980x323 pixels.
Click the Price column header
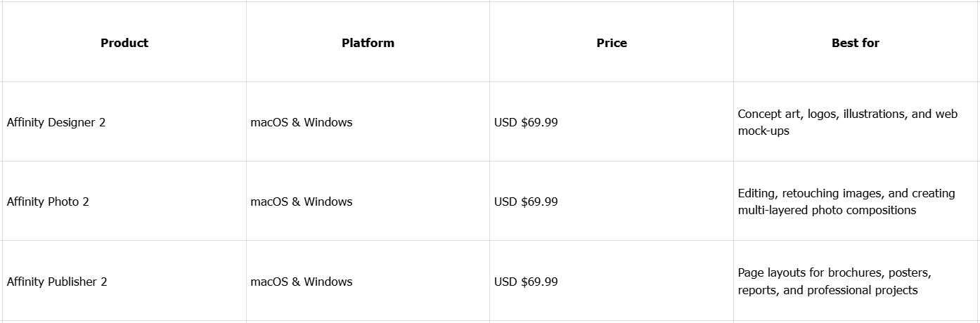click(612, 43)
